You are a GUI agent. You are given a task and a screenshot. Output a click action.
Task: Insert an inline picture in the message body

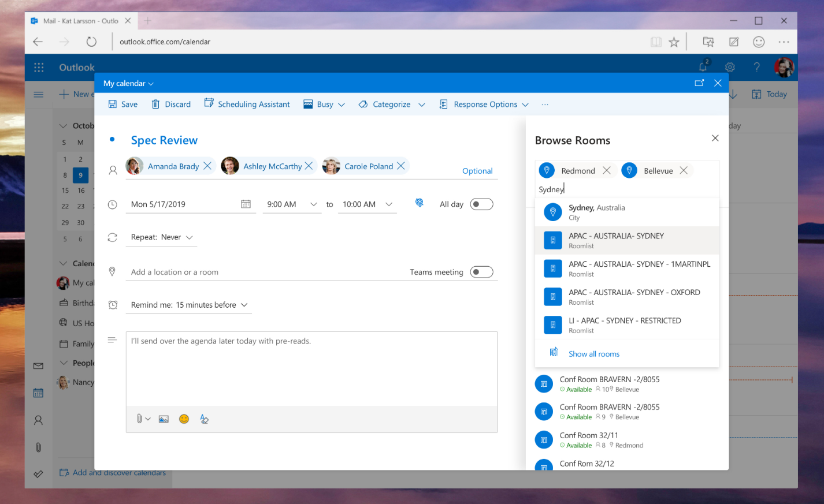click(164, 419)
